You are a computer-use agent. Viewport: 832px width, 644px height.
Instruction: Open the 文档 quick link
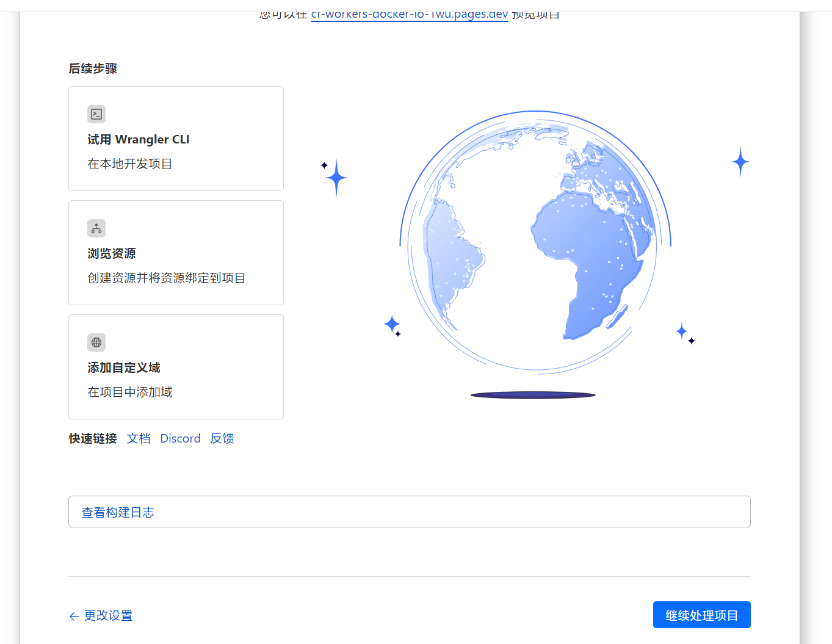[139, 439]
